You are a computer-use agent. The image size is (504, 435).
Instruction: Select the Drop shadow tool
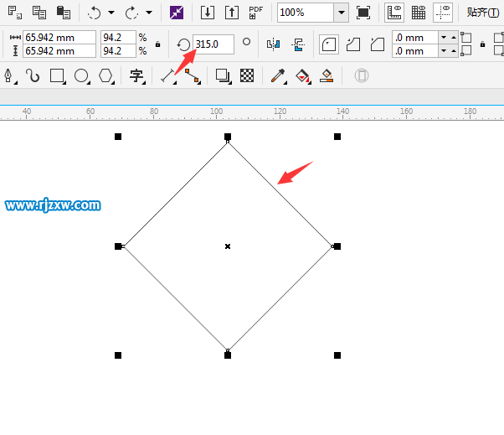223,76
